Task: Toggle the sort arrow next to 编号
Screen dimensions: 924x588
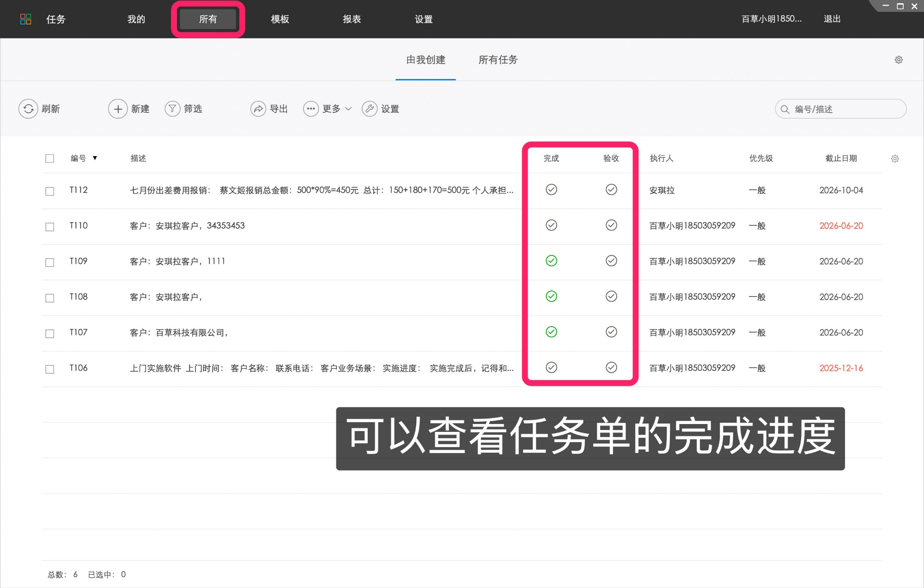Action: click(95, 158)
